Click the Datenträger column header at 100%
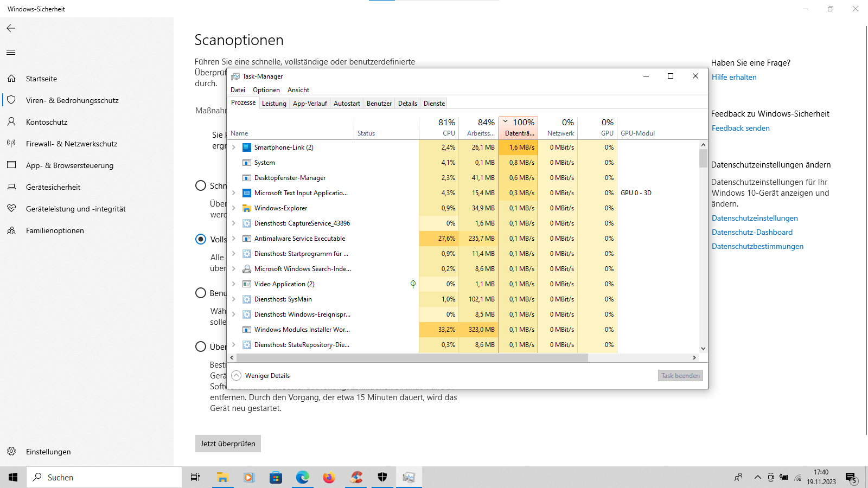Viewport: 868px width, 488px height. (x=518, y=128)
